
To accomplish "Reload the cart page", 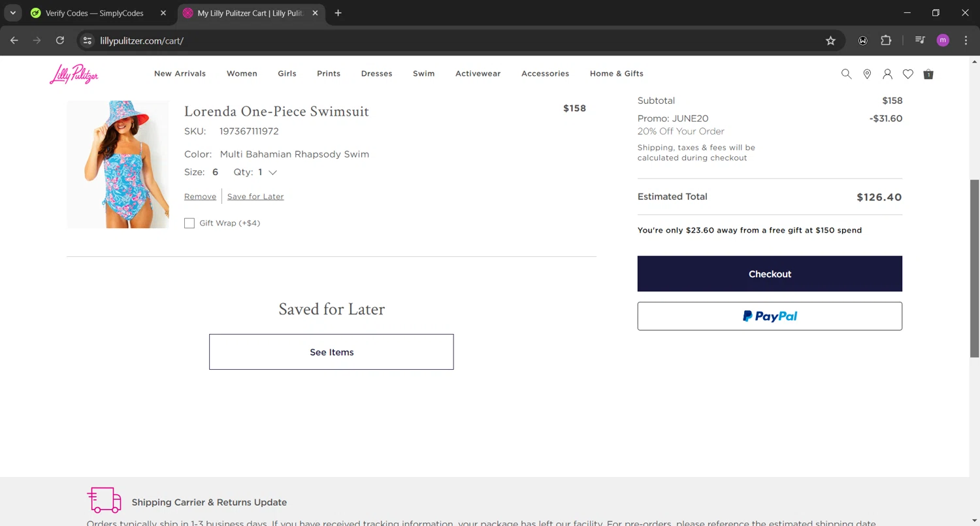I will tap(60, 41).
